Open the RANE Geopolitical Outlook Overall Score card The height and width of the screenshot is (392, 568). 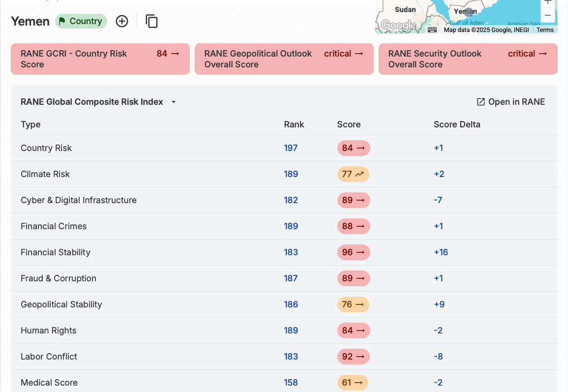pyautogui.click(x=284, y=59)
